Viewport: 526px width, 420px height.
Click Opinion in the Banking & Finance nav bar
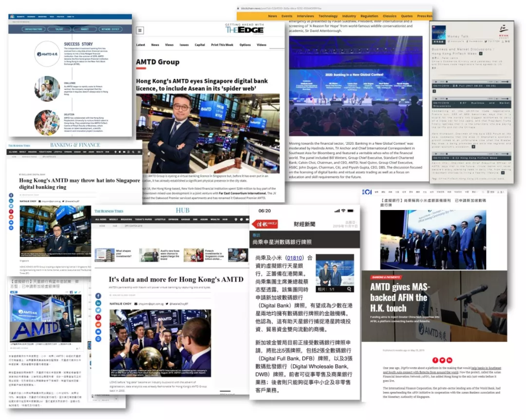pyautogui.click(x=68, y=152)
